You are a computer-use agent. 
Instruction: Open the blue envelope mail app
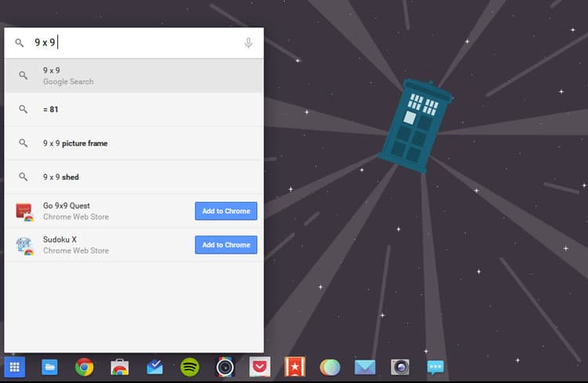[x=365, y=367]
